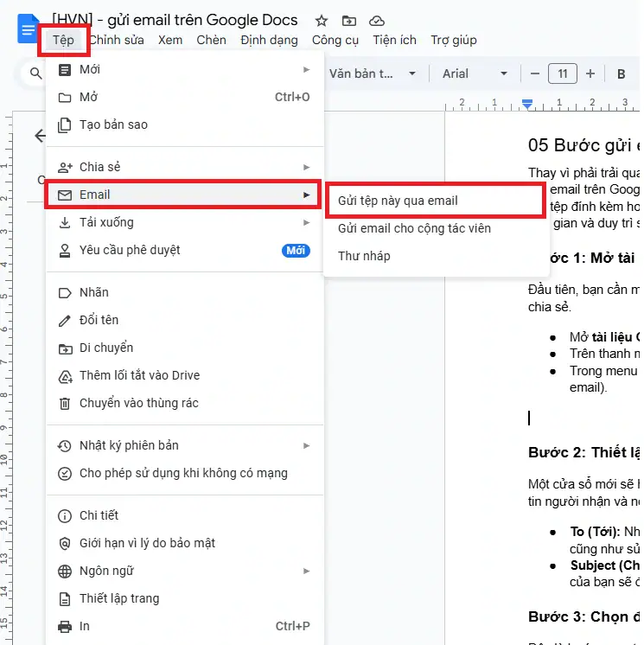Click the search magnifier icon in toolbar

click(x=35, y=73)
